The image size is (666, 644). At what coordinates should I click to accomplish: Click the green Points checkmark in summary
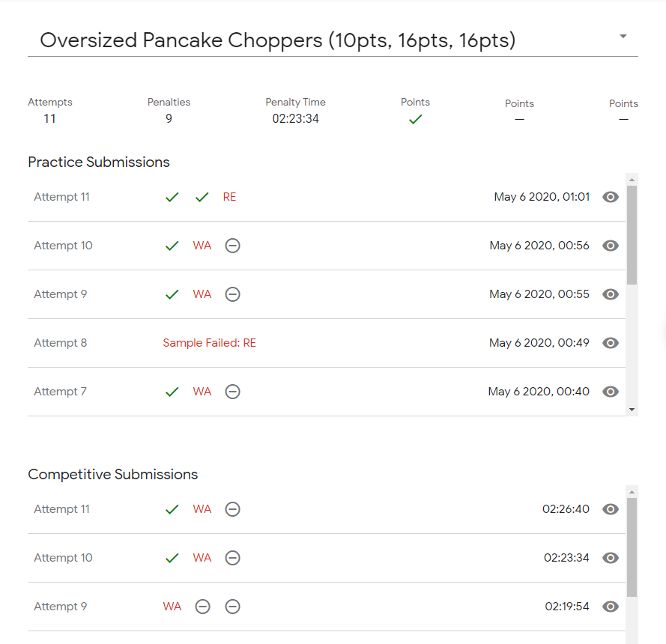click(x=416, y=119)
